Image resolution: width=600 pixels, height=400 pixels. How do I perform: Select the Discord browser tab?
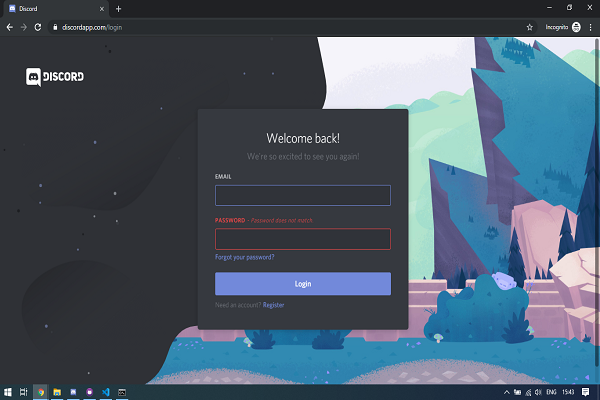click(x=56, y=9)
